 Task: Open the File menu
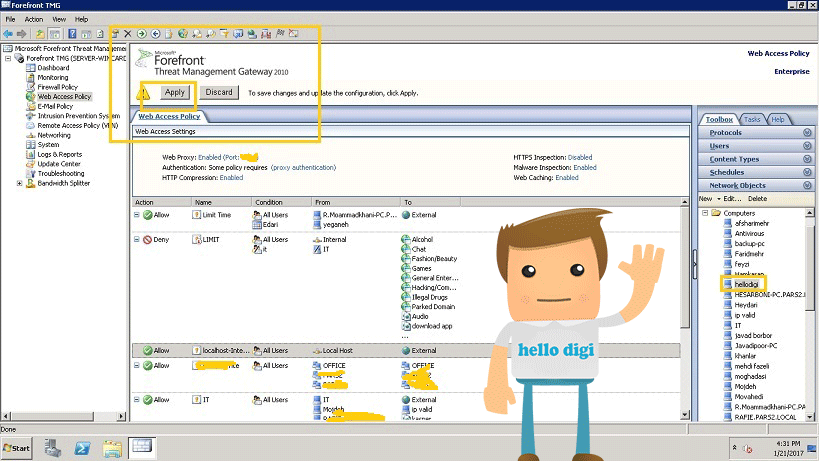(x=10, y=19)
